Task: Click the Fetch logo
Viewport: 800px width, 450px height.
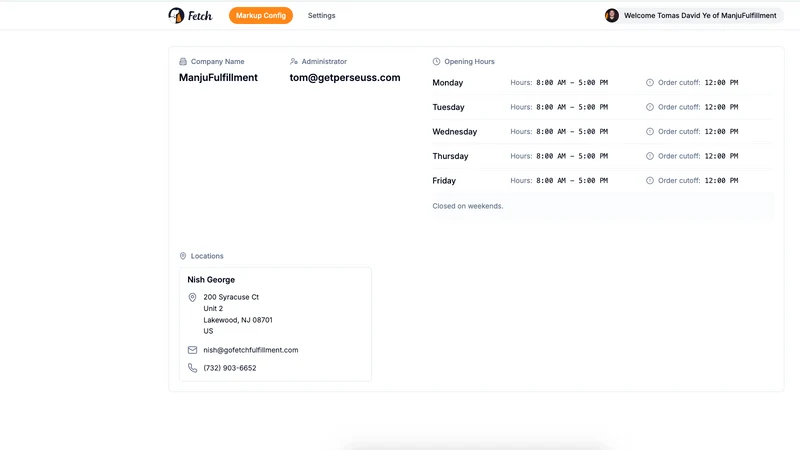Action: coord(190,16)
